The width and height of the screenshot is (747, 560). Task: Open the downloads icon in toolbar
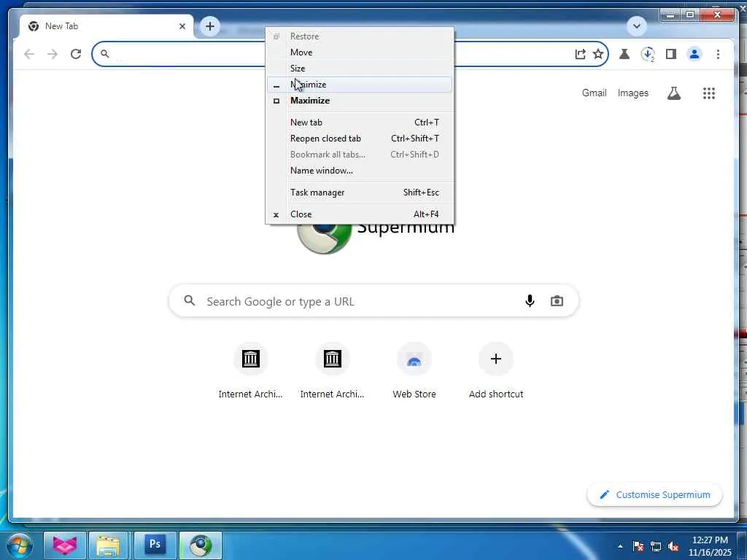pyautogui.click(x=648, y=54)
